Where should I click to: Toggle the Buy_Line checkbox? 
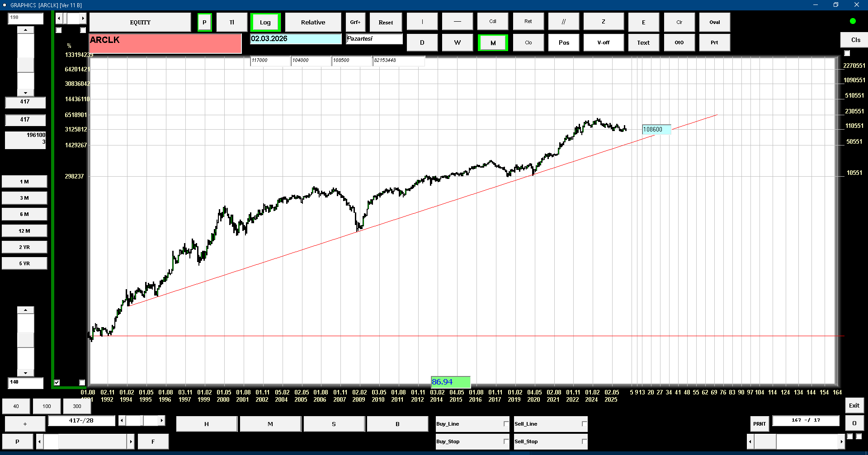[506, 424]
